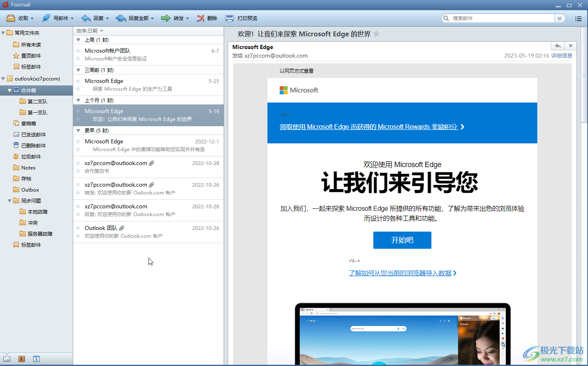Click the magnifier search icon
The image size is (588, 366).
click(x=446, y=18)
